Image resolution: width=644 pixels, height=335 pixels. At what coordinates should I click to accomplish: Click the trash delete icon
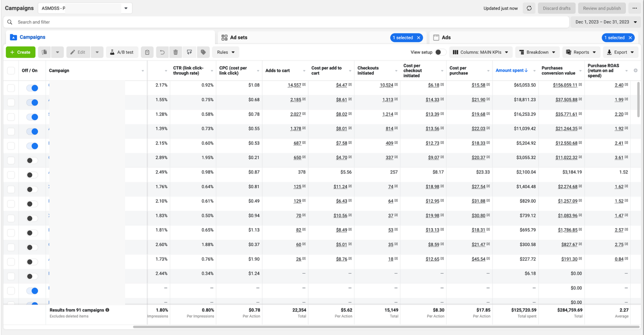[176, 52]
